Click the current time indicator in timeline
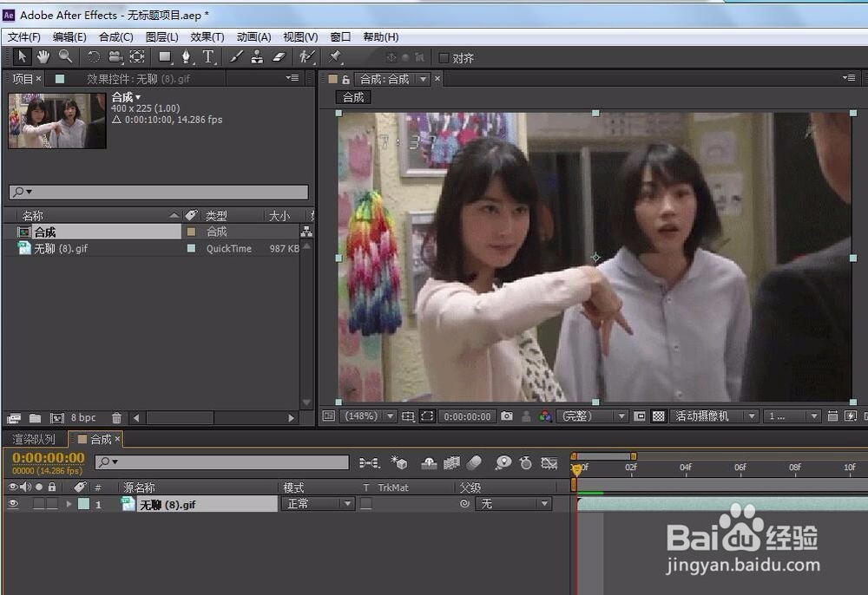868x595 pixels. pyautogui.click(x=577, y=469)
